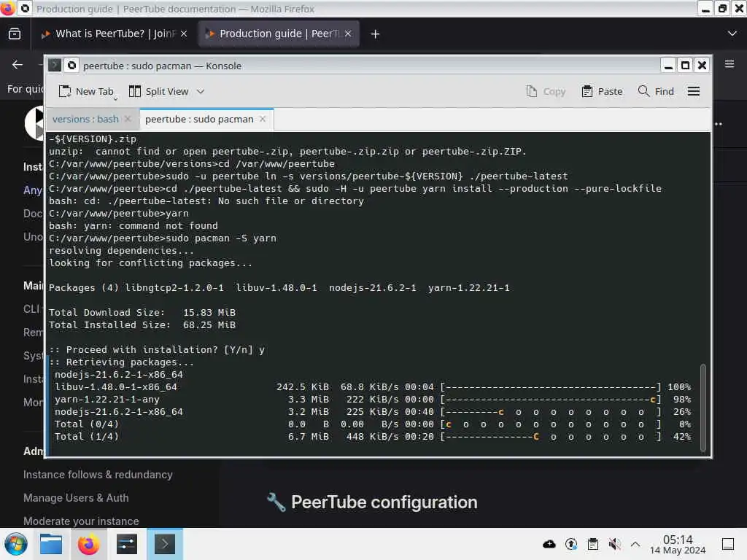This screenshot has width=747, height=560.
Task: Paste clipboard into terminal
Action: 602,91
